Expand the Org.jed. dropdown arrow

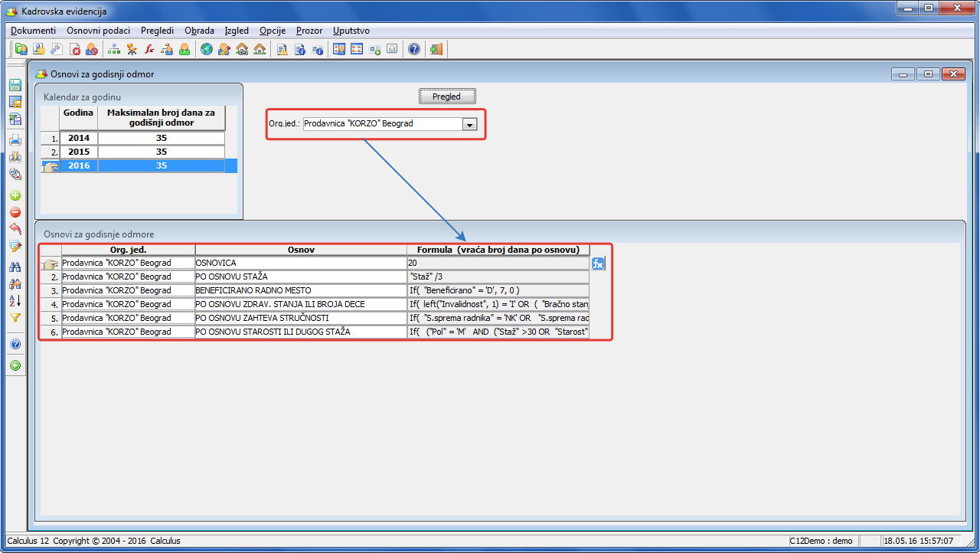(x=470, y=123)
